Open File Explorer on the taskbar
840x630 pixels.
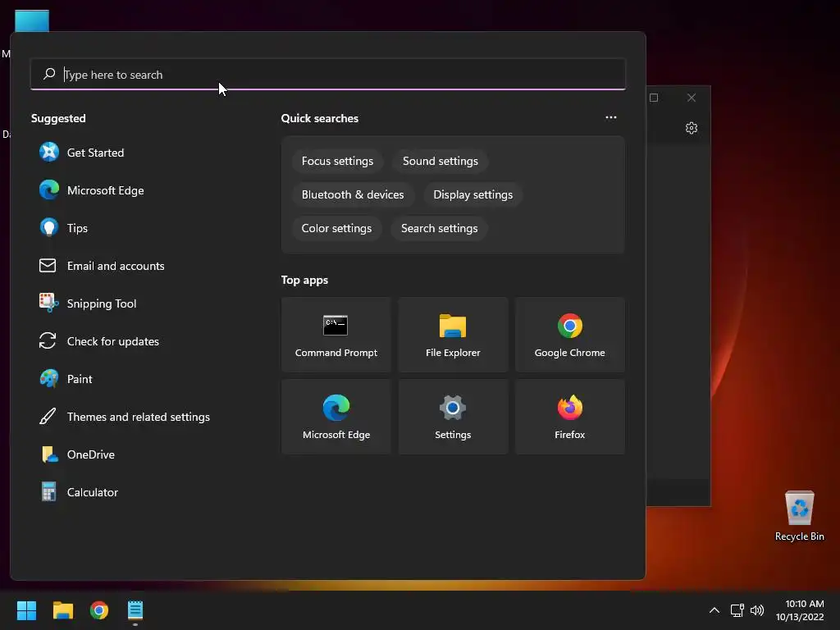[62, 610]
